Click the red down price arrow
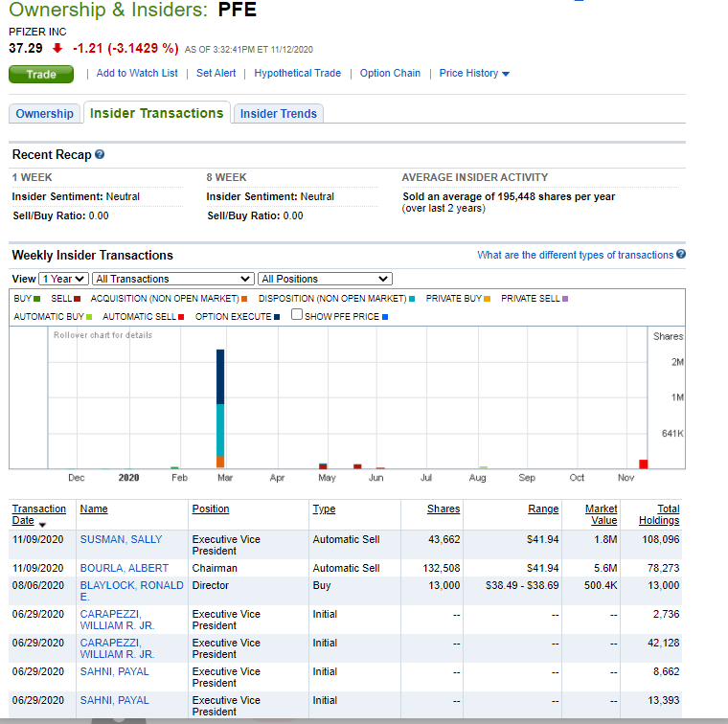Viewport: 728px width, 724px height. pyautogui.click(x=57, y=48)
